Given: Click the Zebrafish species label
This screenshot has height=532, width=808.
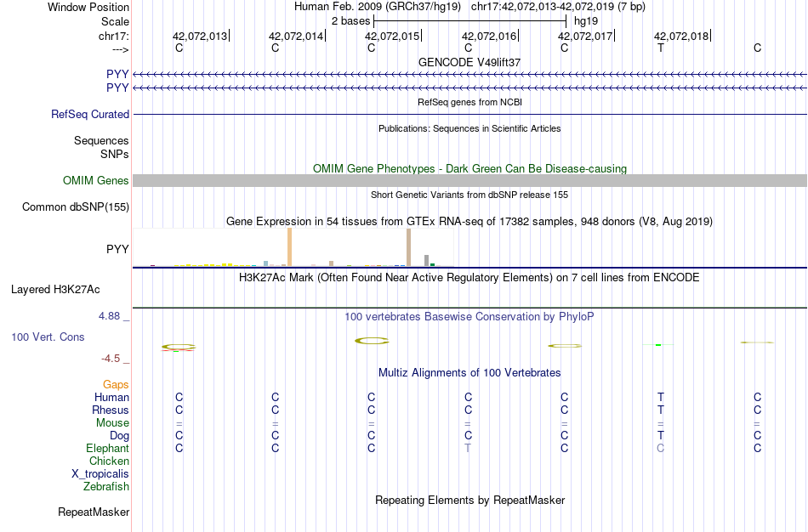Looking at the screenshot, I should [x=106, y=487].
